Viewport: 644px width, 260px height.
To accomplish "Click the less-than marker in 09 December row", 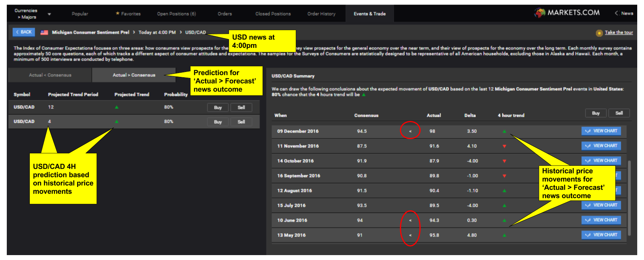I will coord(410,132).
